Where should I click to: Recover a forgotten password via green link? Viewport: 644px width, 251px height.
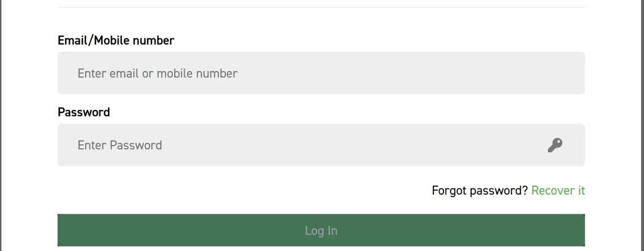coord(558,191)
